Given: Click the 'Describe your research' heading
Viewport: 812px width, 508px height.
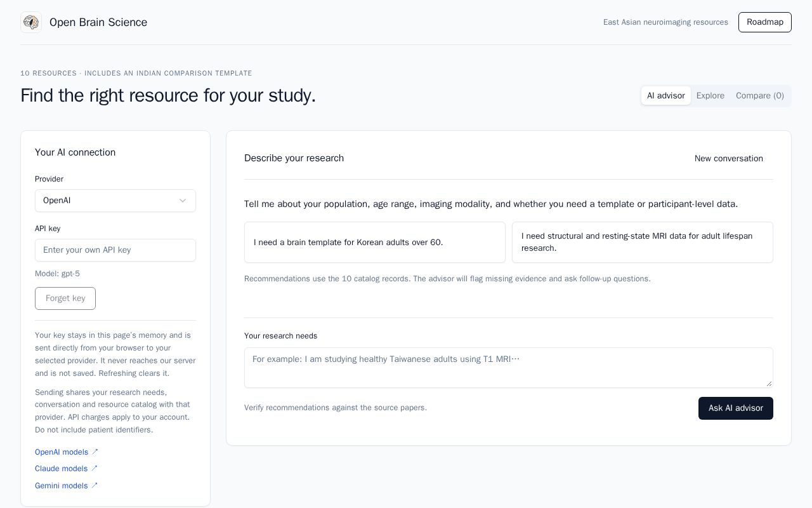Looking at the screenshot, I should 294,158.
